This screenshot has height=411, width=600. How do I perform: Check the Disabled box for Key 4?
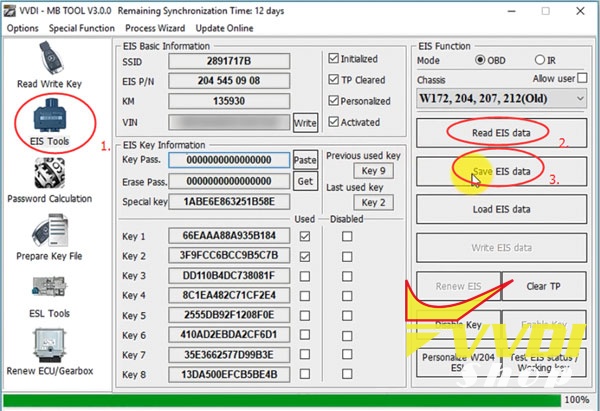point(347,296)
